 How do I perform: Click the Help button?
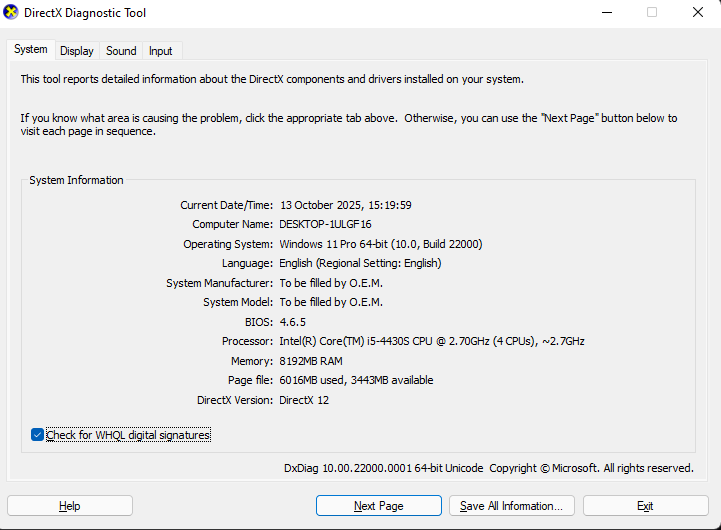click(x=70, y=506)
